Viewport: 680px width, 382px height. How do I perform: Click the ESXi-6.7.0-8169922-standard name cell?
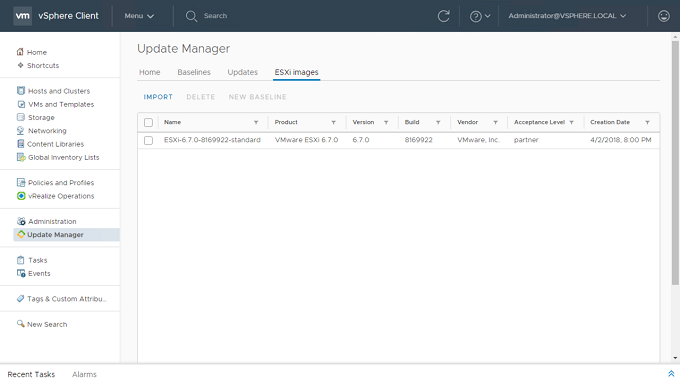212,140
